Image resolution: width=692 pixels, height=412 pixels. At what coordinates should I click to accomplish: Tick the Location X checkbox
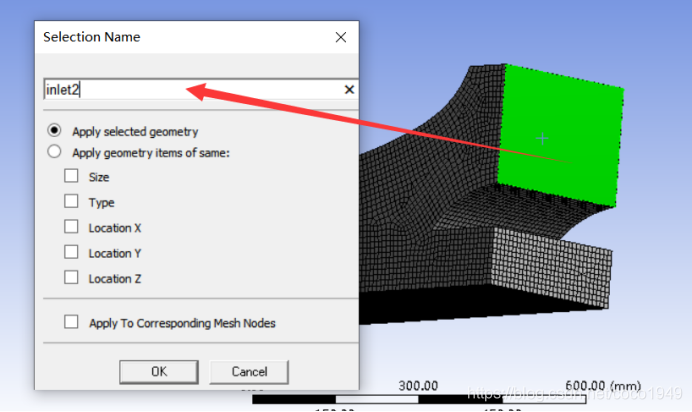71,227
